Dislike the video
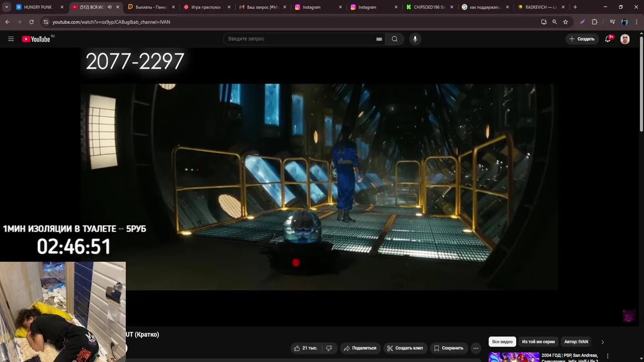The height and width of the screenshot is (362, 644). pos(329,348)
